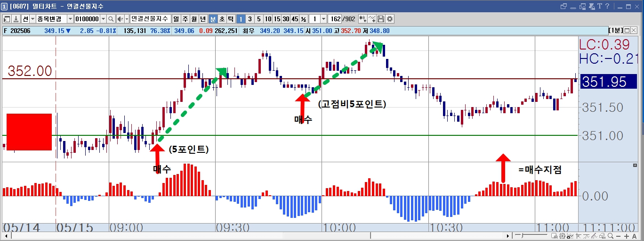The height and width of the screenshot is (241, 644).
Task: Click the HC:-0.21 label
Action: click(x=608, y=58)
